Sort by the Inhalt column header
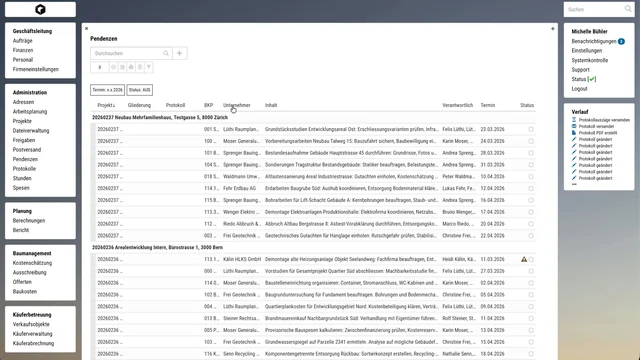640x360 pixels. (x=271, y=105)
